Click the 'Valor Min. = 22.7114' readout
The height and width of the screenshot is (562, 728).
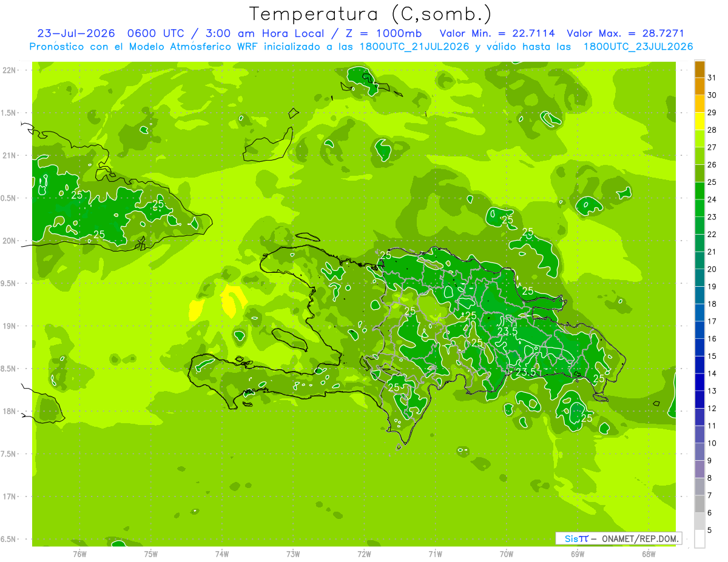click(497, 33)
